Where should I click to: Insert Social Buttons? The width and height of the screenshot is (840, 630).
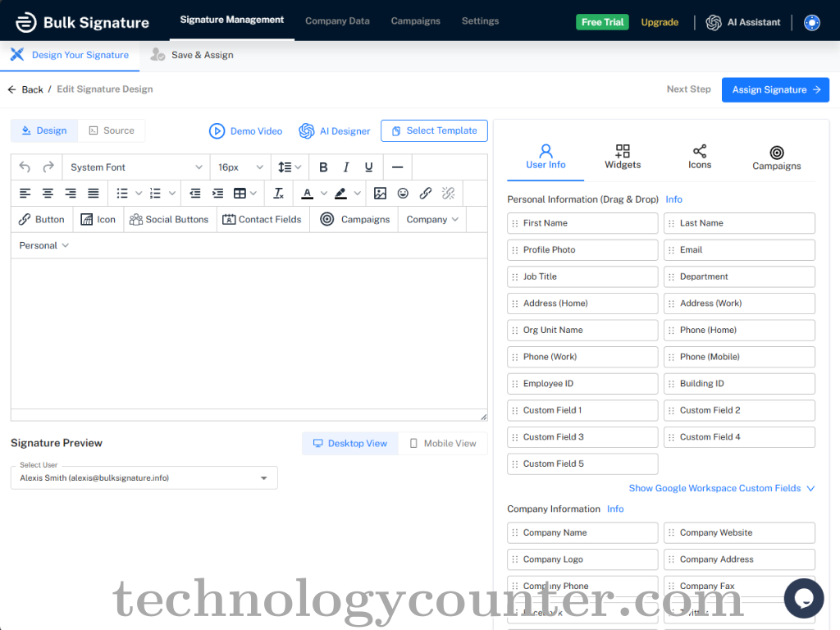[170, 220]
